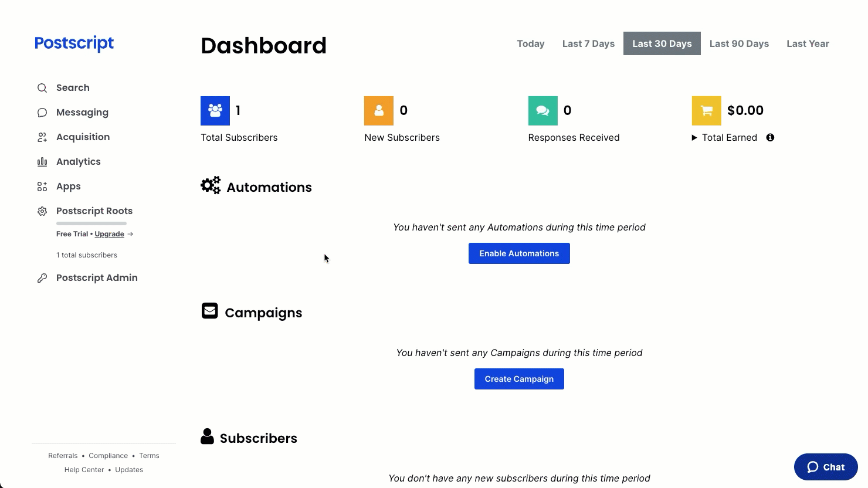Viewport: 868px width, 488px height.
Task: Click the Analytics bar chart icon
Action: coord(42,162)
